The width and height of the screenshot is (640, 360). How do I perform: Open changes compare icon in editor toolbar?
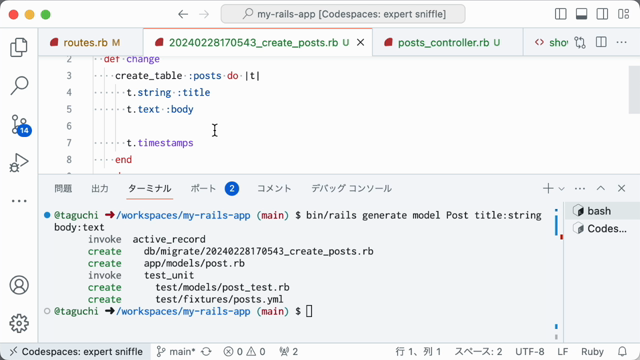(580, 42)
